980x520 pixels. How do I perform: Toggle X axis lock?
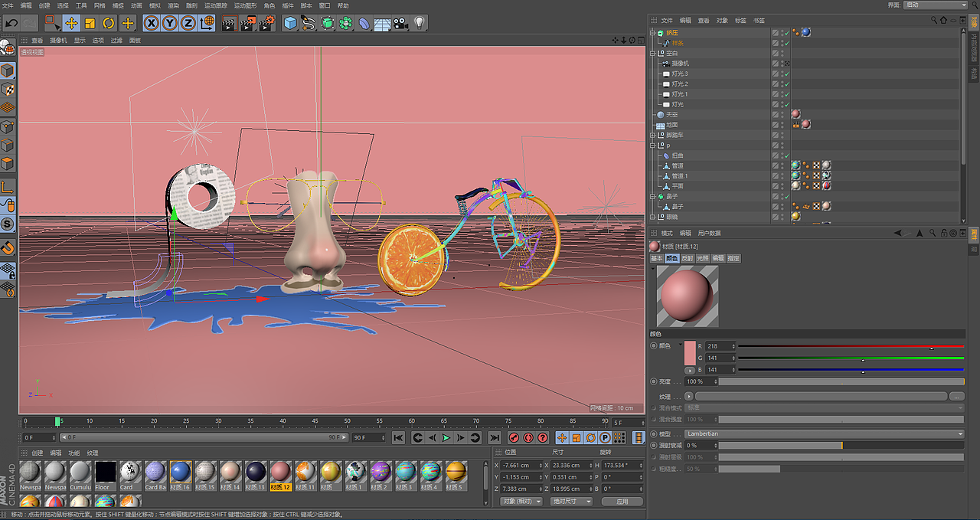(152, 23)
